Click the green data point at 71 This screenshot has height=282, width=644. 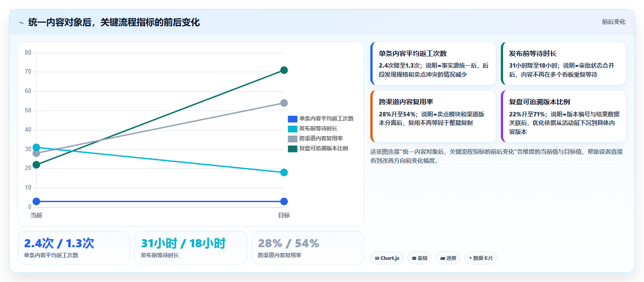284,70
